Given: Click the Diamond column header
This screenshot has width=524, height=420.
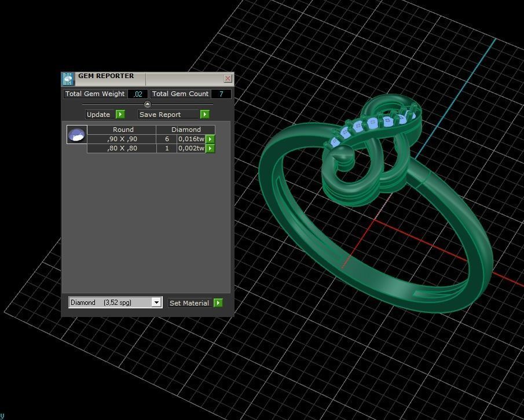Looking at the screenshot, I should pyautogui.click(x=186, y=130).
